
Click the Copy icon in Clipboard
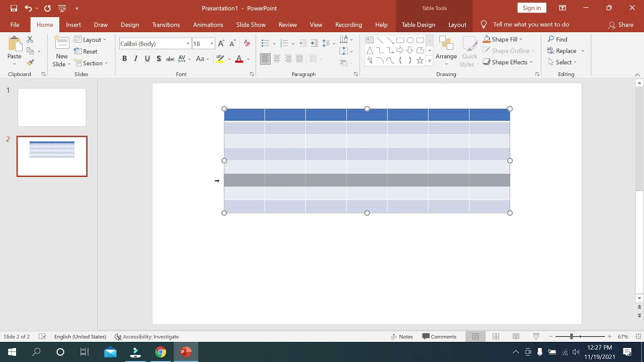(x=30, y=51)
